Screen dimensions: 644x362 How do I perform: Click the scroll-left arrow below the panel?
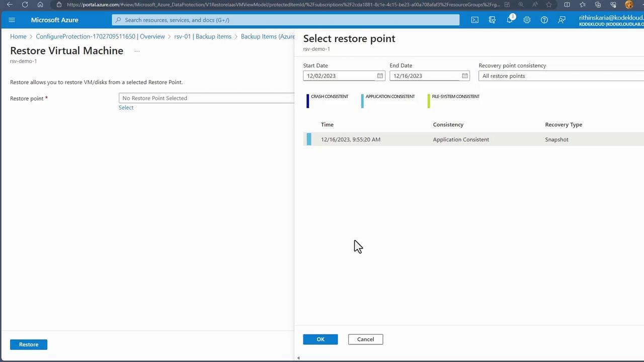click(x=298, y=358)
